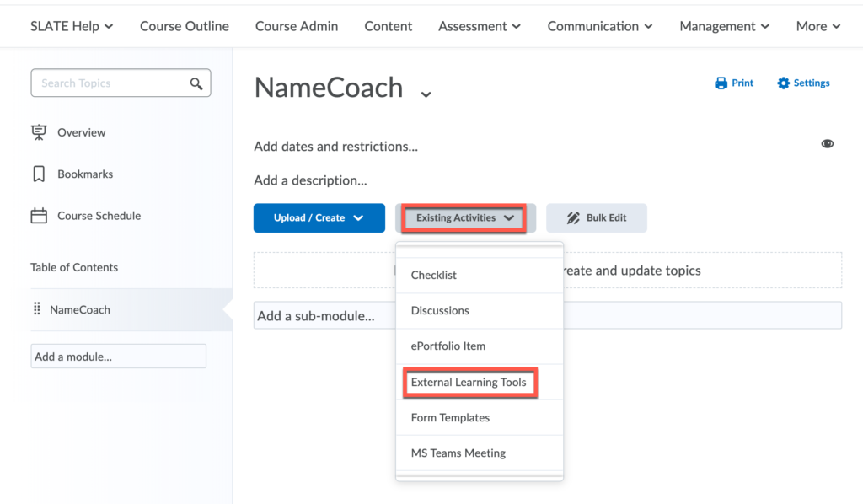Open Settings link
The width and height of the screenshot is (863, 504).
coord(803,83)
